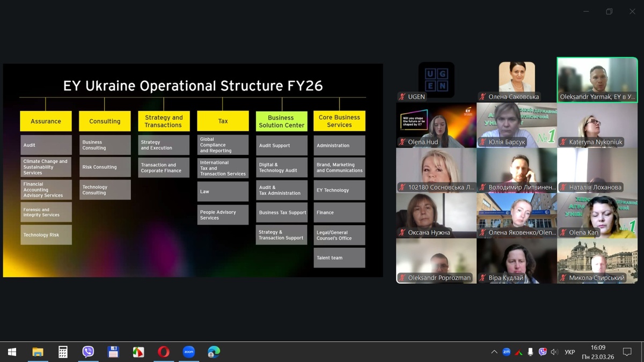Open the Opera browser in taskbar
The width and height of the screenshot is (644, 362).
pyautogui.click(x=163, y=352)
